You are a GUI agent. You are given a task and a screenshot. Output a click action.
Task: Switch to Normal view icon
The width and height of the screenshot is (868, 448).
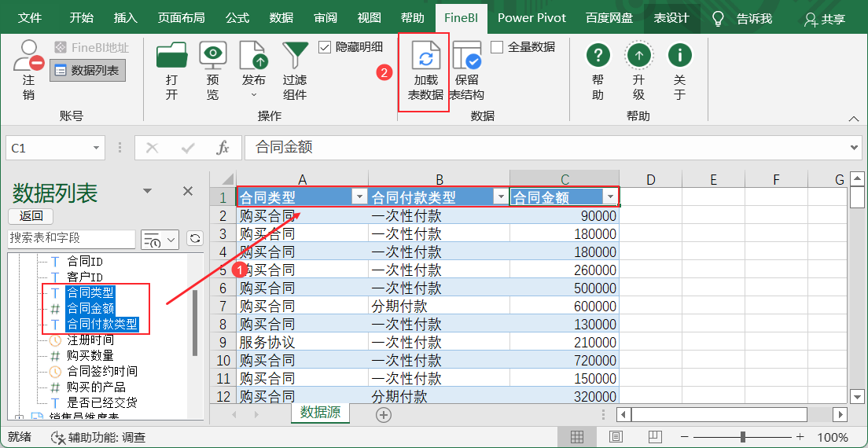tap(577, 437)
